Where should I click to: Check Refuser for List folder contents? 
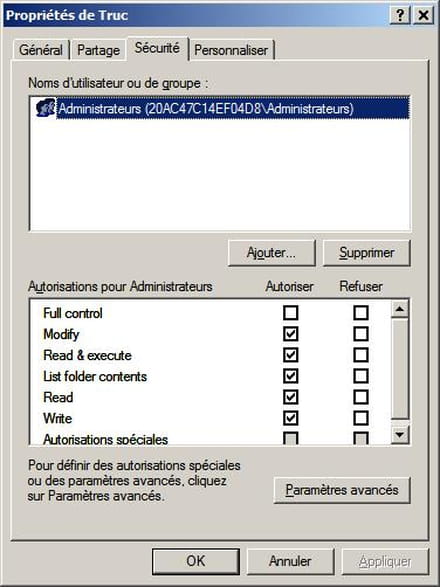[x=361, y=376]
